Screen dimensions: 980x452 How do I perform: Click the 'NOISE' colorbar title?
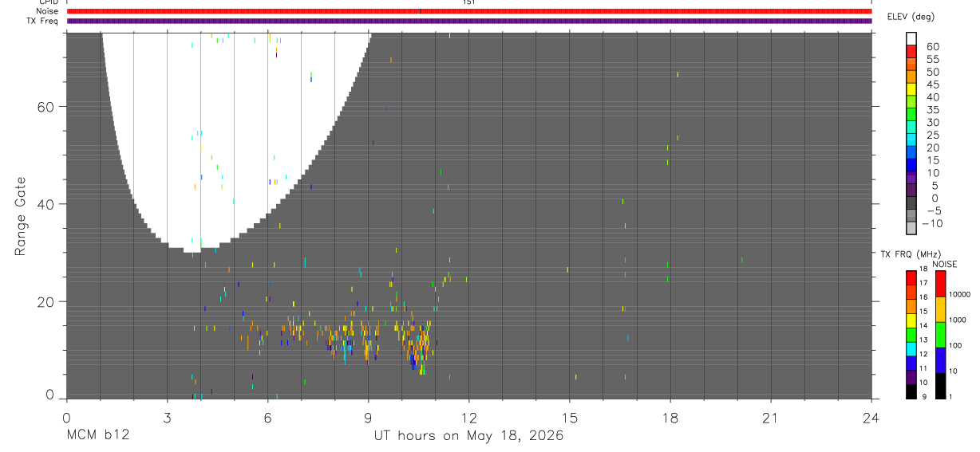coord(944,264)
